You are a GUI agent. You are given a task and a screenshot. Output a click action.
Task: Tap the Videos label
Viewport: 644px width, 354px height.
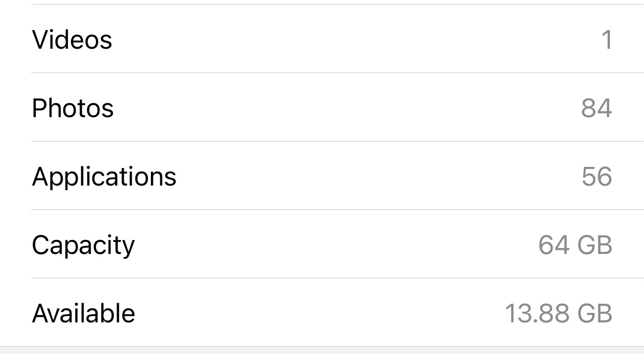coord(72,40)
